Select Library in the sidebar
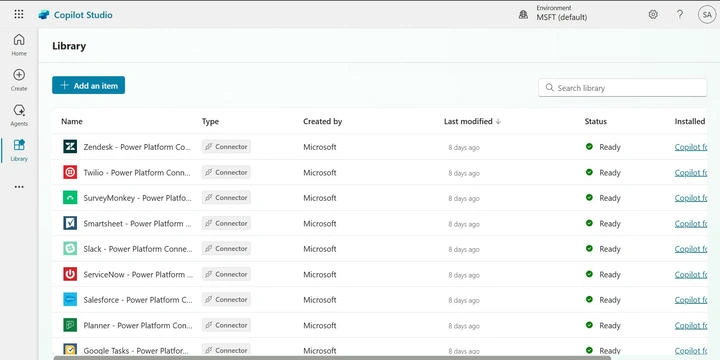This screenshot has width=720, height=360. pyautogui.click(x=19, y=151)
